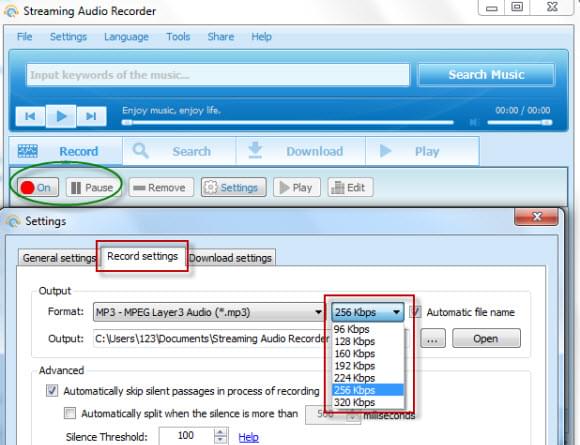
Task: Collapse the 256 Kbps bitrate dropdown
Action: tap(367, 312)
